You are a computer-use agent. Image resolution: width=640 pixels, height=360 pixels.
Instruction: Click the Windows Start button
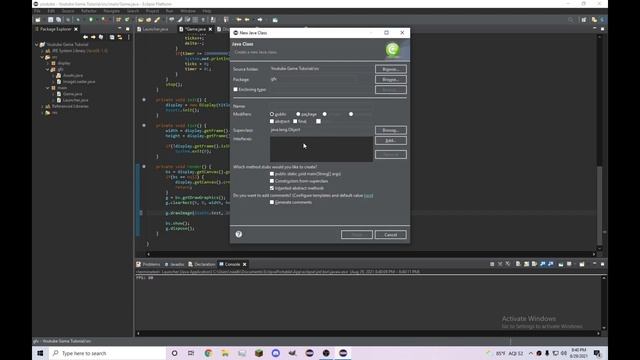(x=40, y=353)
